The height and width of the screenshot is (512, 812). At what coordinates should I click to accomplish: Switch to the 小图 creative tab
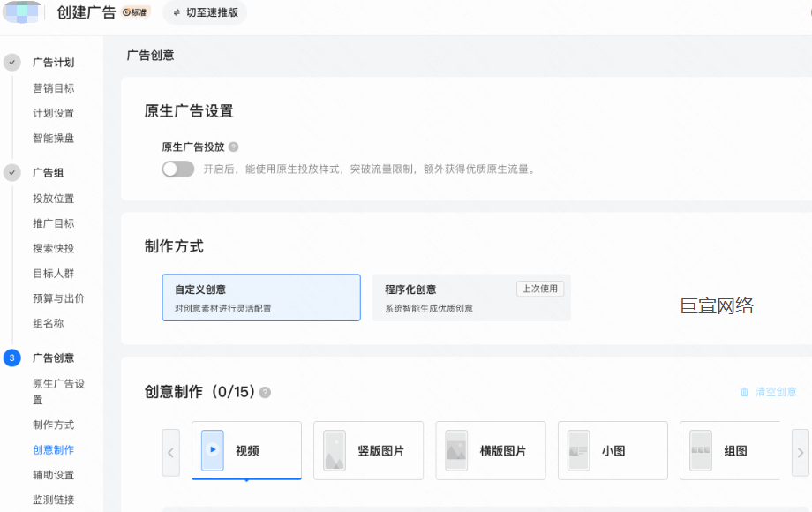(613, 450)
